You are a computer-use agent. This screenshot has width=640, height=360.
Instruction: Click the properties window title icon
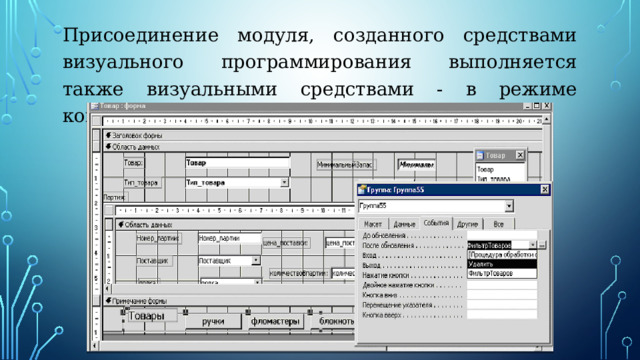click(362, 190)
